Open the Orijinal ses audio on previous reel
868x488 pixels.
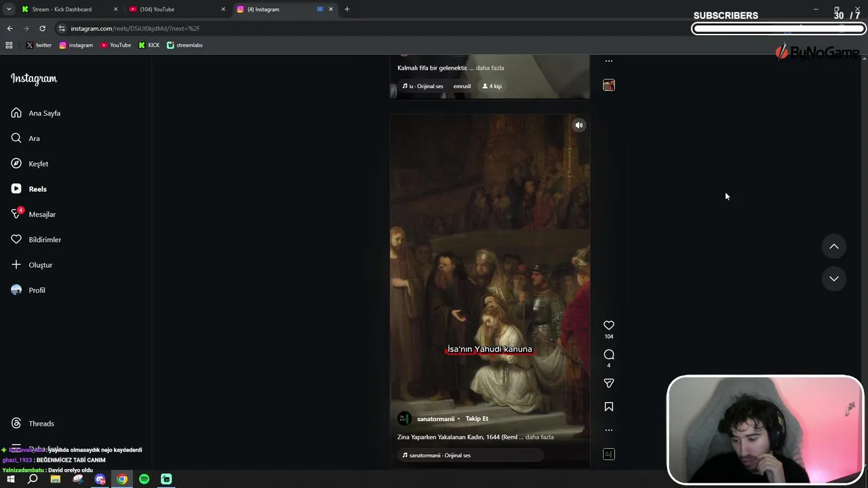click(x=422, y=86)
